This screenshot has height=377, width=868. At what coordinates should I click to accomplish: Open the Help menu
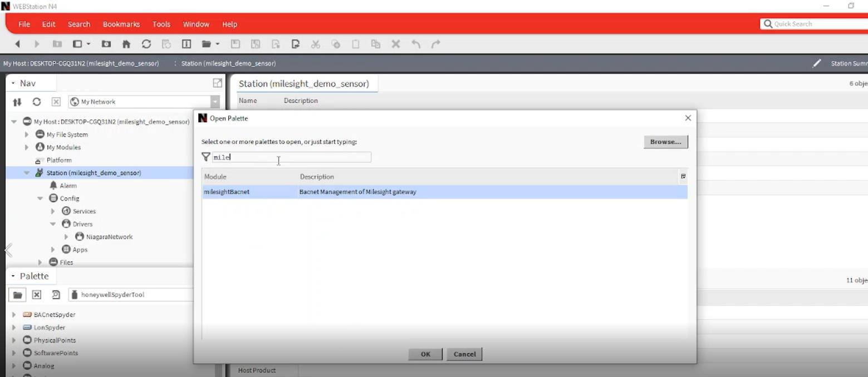point(229,24)
